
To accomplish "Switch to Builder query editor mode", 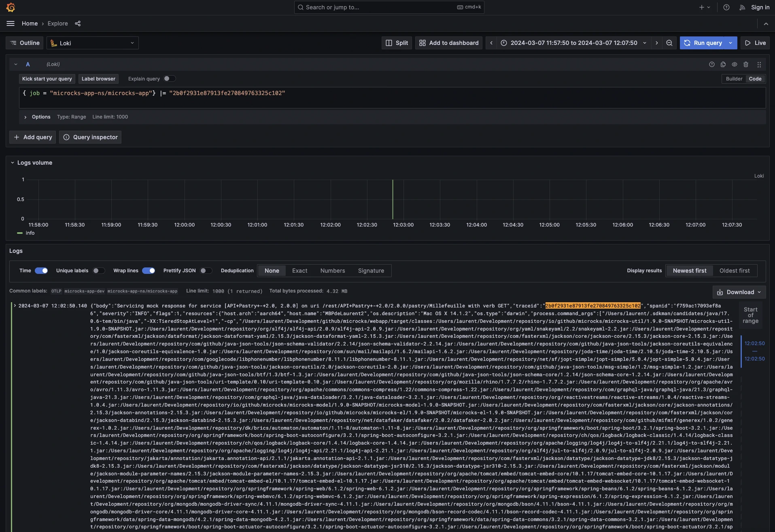I will 734,79.
